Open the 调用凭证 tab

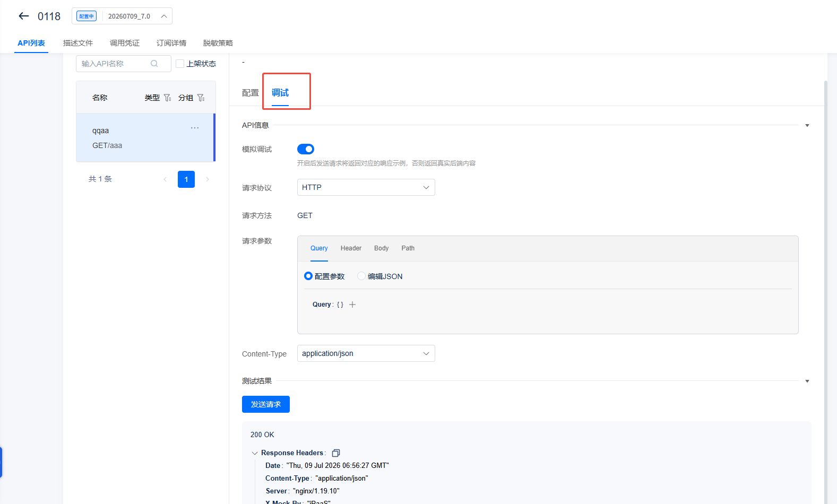point(125,43)
